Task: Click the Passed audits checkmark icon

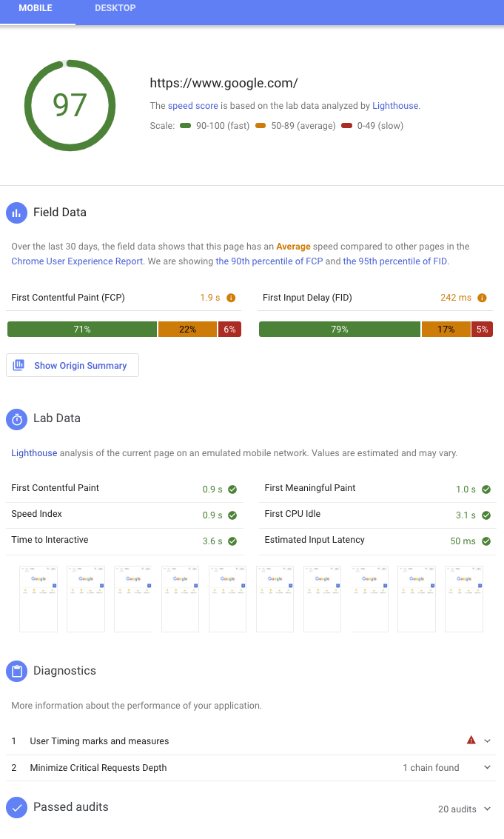Action: [16, 808]
